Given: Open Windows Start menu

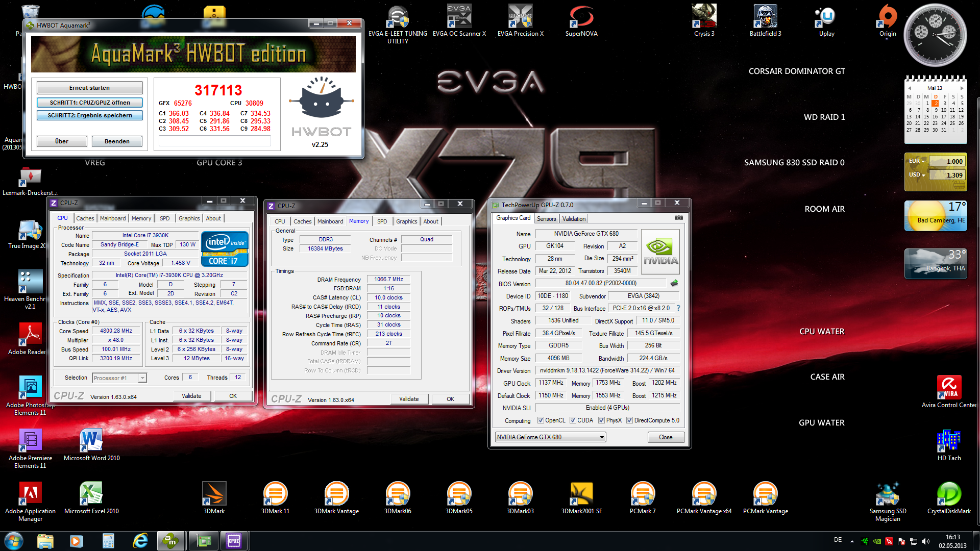Looking at the screenshot, I should (x=14, y=541).
